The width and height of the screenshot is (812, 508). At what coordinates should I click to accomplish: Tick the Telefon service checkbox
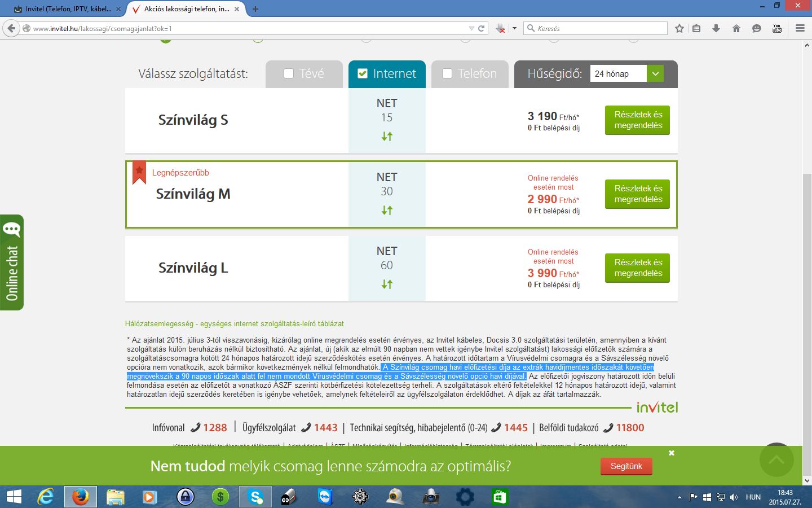point(447,73)
